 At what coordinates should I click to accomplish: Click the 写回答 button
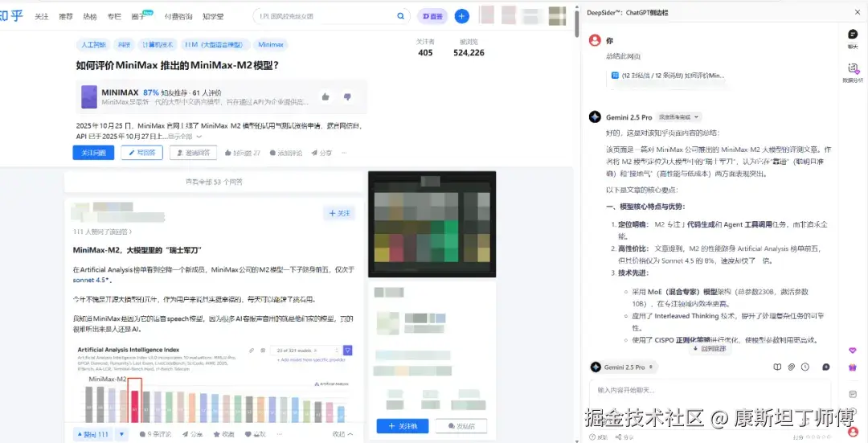[141, 152]
